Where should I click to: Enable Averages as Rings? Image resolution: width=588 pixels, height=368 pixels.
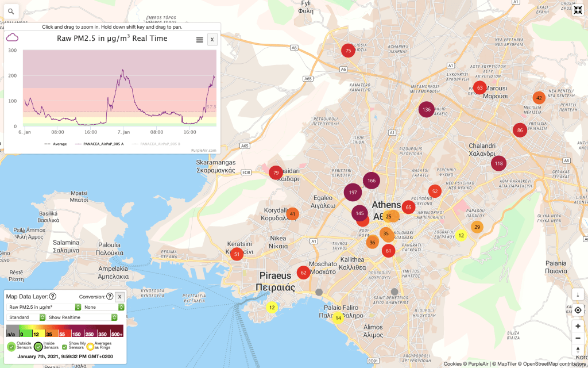90,346
